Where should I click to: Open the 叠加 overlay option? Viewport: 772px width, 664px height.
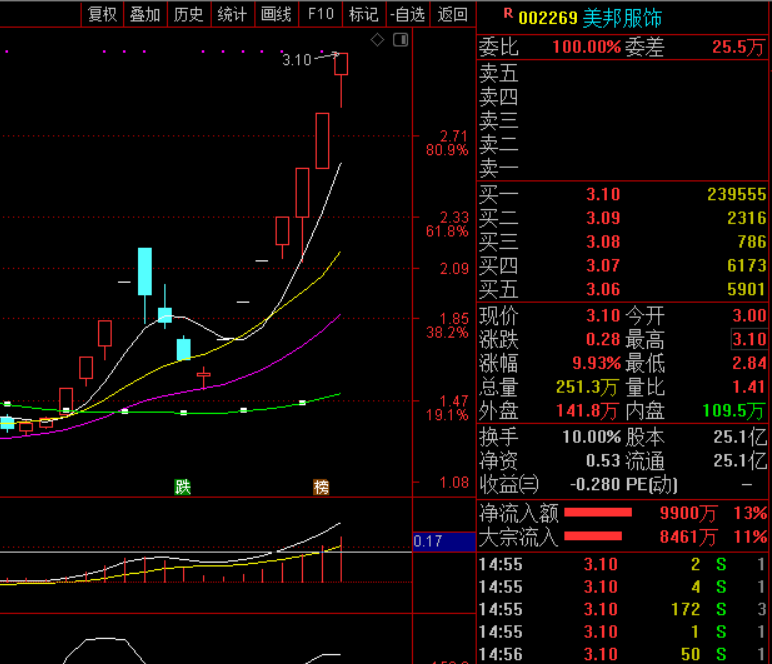click(145, 14)
